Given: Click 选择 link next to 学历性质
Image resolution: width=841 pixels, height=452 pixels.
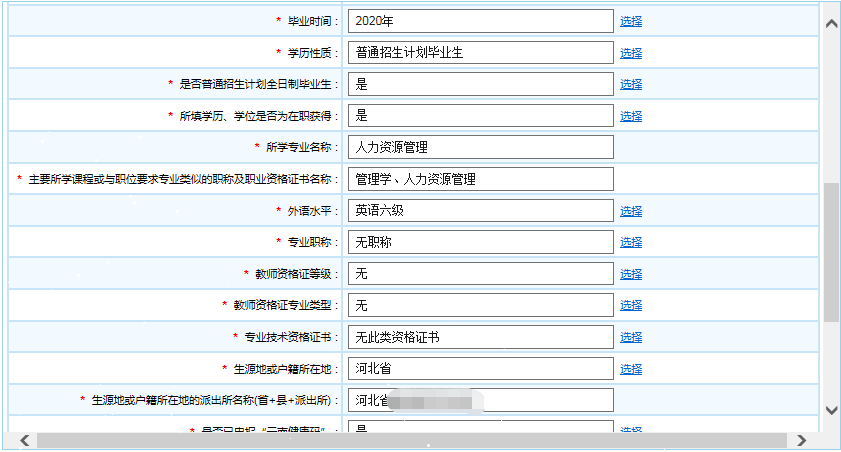Looking at the screenshot, I should [631, 53].
